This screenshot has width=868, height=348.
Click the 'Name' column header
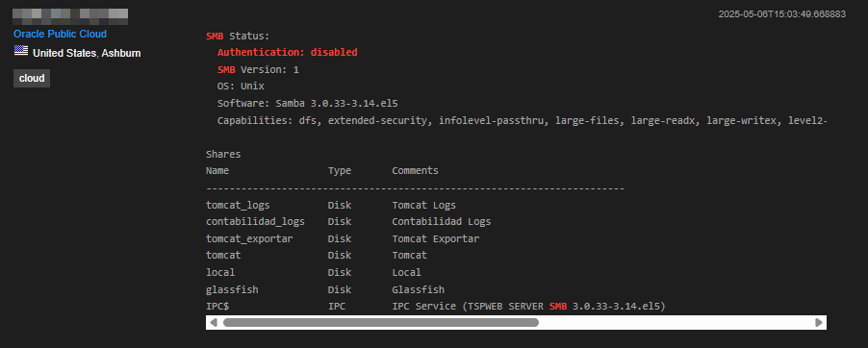pyautogui.click(x=217, y=170)
